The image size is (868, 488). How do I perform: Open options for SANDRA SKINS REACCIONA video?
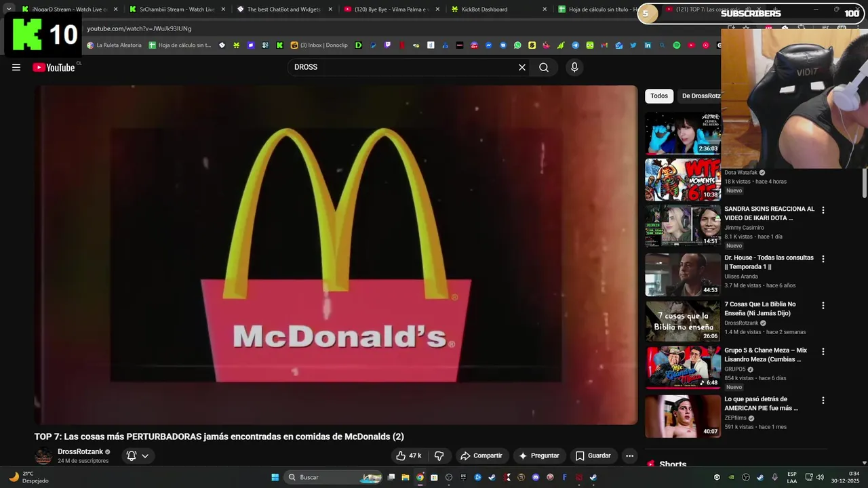823,210
